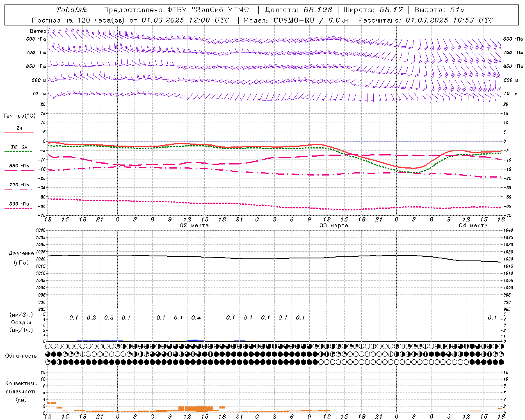Click the "Конвективн." label
The height and width of the screenshot is (420, 525).
(21, 383)
